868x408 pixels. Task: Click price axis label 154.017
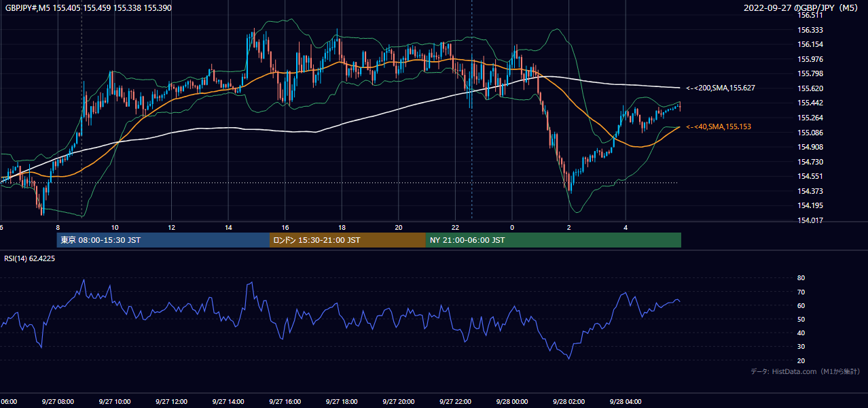tap(810, 220)
